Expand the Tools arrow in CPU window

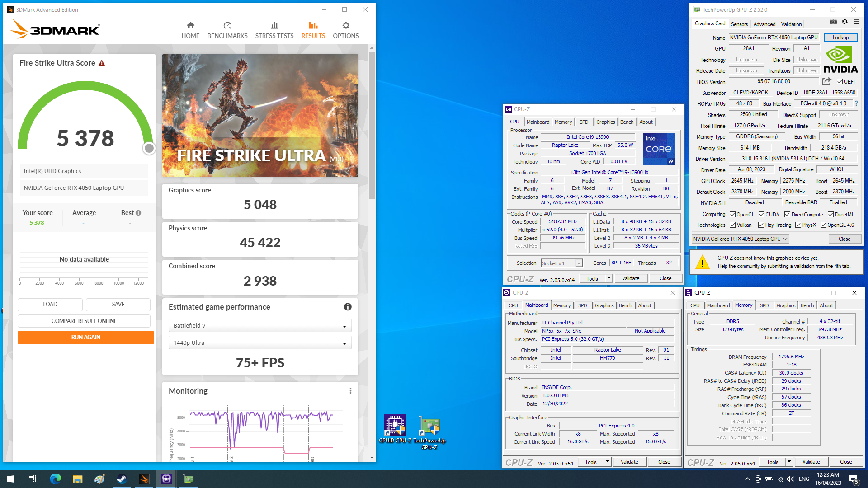[609, 278]
